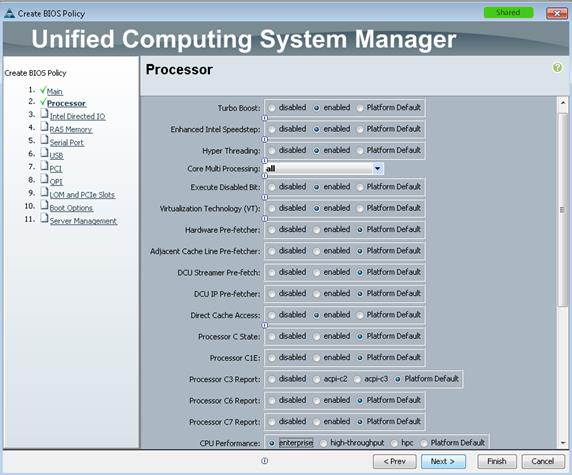The width and height of the screenshot is (572, 475).
Task: Select Platform Default for Hyper Threading
Action: pyautogui.click(x=360, y=151)
